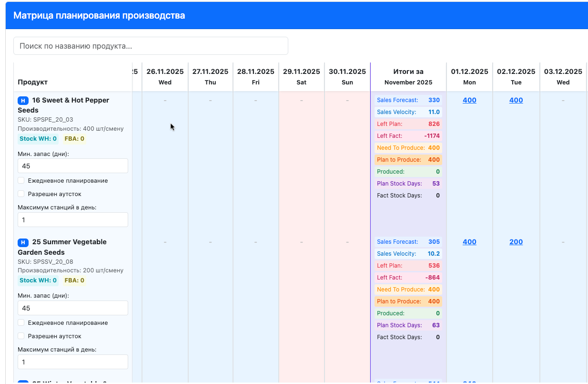Edit Максимум станций field for 25 Summer Vegetable Garden
The image size is (588, 384).
point(73,362)
